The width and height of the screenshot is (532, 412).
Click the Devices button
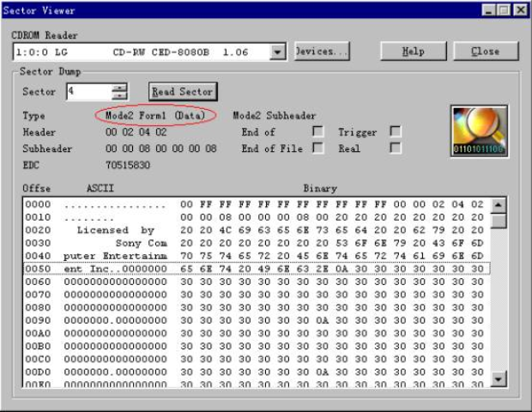click(x=321, y=51)
